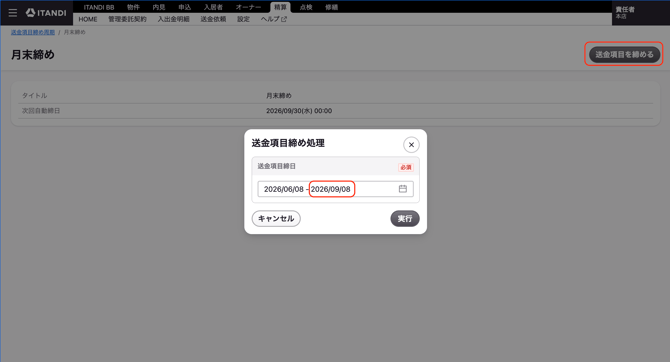Click the ITANDI logo
The width and height of the screenshot is (670, 362).
(x=46, y=13)
